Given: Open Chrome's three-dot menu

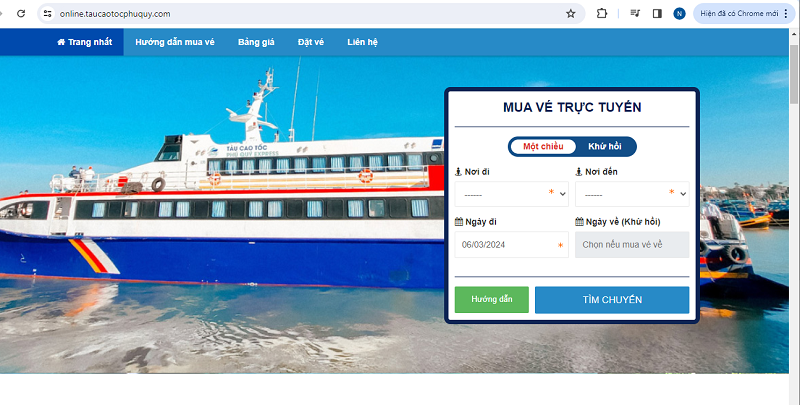Looking at the screenshot, I should click(x=786, y=14).
